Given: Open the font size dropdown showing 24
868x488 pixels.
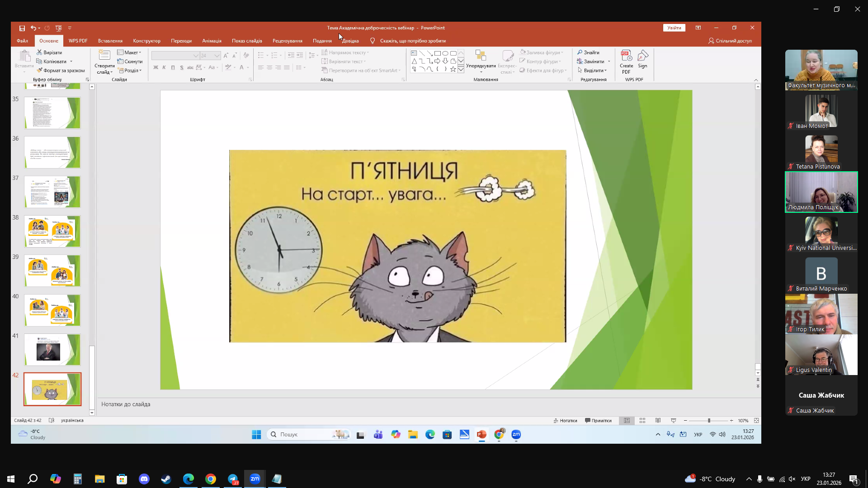Looking at the screenshot, I should tap(217, 56).
